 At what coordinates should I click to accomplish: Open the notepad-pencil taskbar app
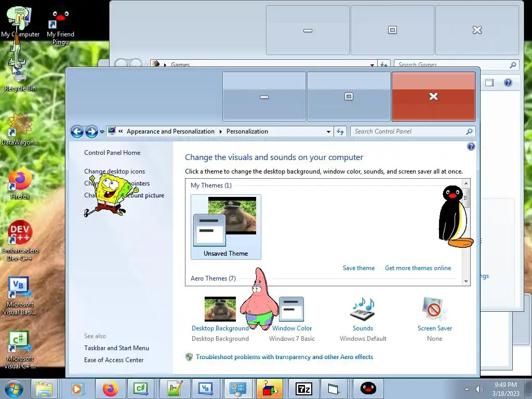pos(174,389)
